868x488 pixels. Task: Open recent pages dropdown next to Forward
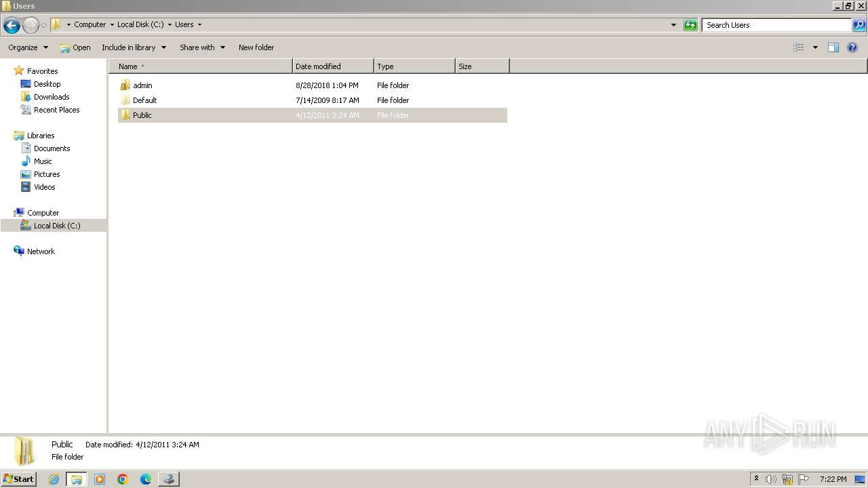pyautogui.click(x=44, y=26)
